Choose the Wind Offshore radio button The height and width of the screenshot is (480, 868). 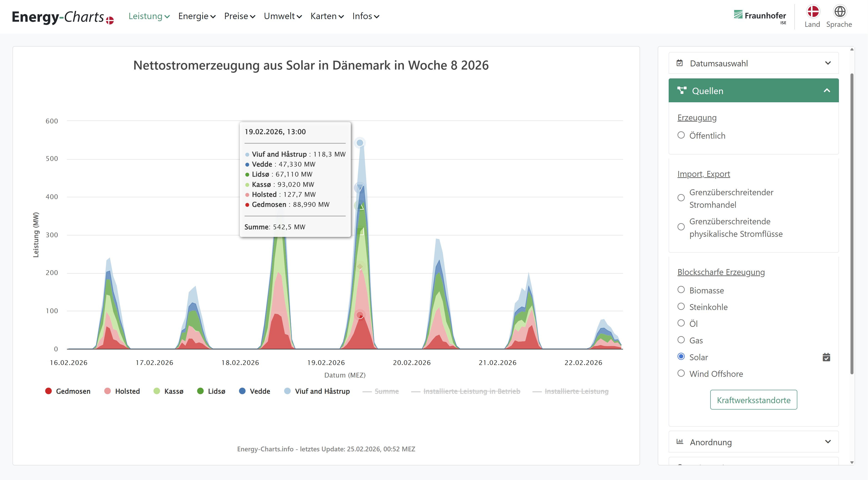pyautogui.click(x=681, y=373)
